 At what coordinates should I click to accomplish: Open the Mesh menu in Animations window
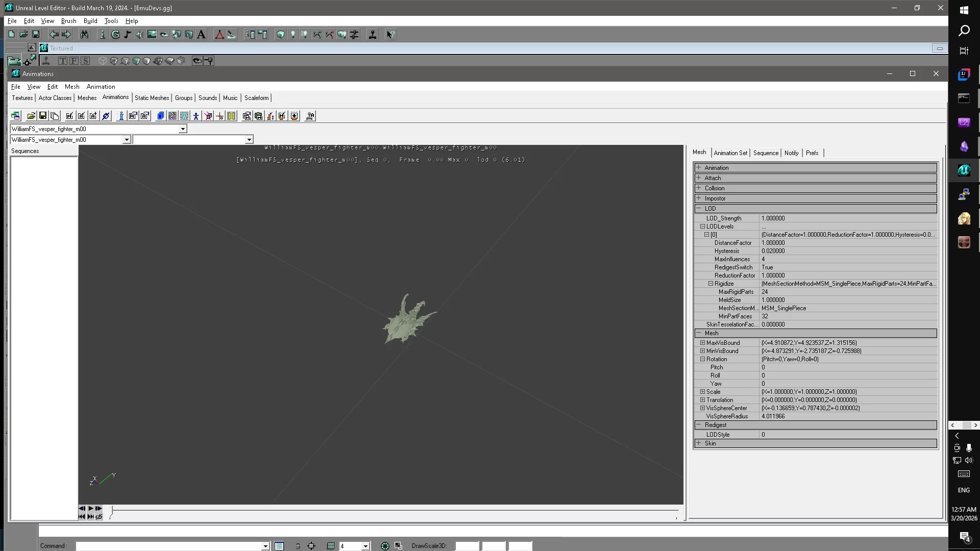point(72,87)
